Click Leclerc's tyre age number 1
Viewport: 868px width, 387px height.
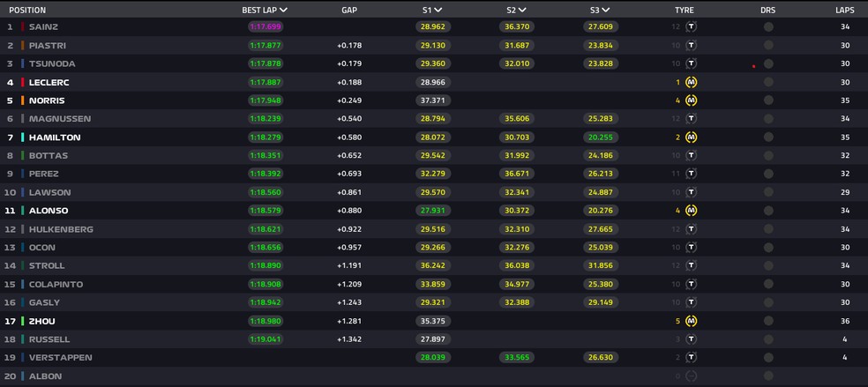coord(677,82)
